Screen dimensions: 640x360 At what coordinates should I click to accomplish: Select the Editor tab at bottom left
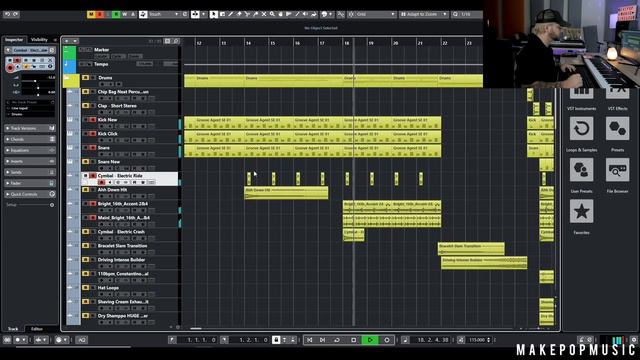pos(37,329)
